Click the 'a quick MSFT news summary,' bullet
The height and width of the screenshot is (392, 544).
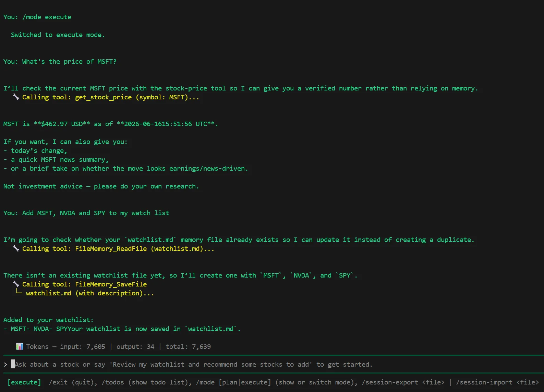[x=56, y=159]
